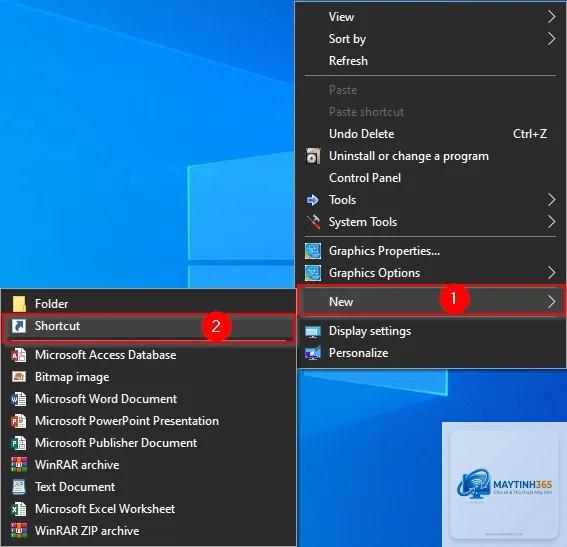The width and height of the screenshot is (567, 547).
Task: Select Uninstall or change a program
Action: tap(431, 156)
